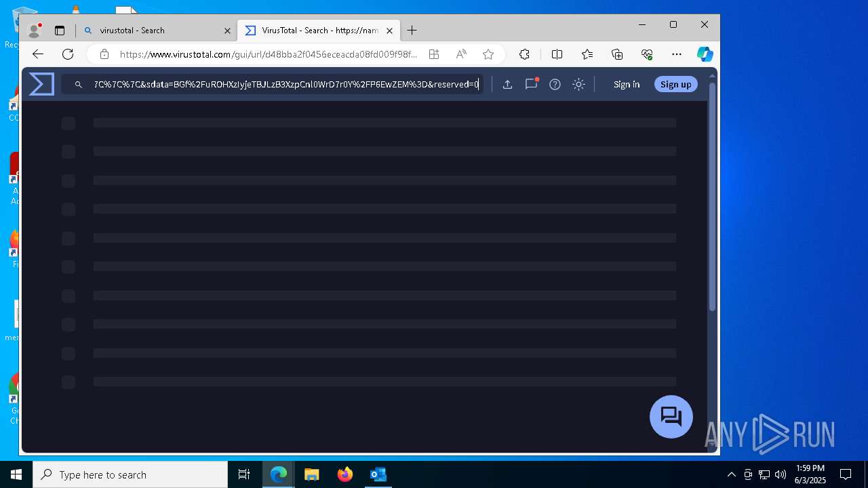Open Split screen icon
The image size is (868, 488).
pyautogui.click(x=557, y=54)
